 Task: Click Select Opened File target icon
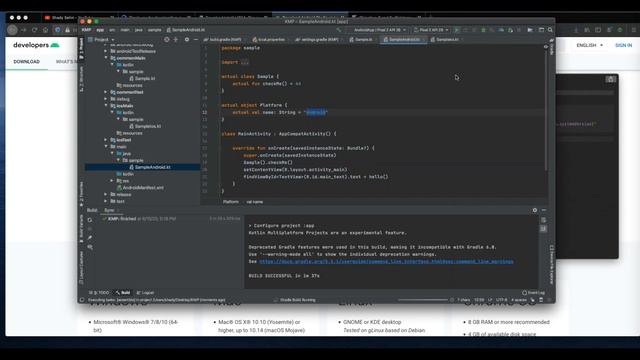coord(167,40)
